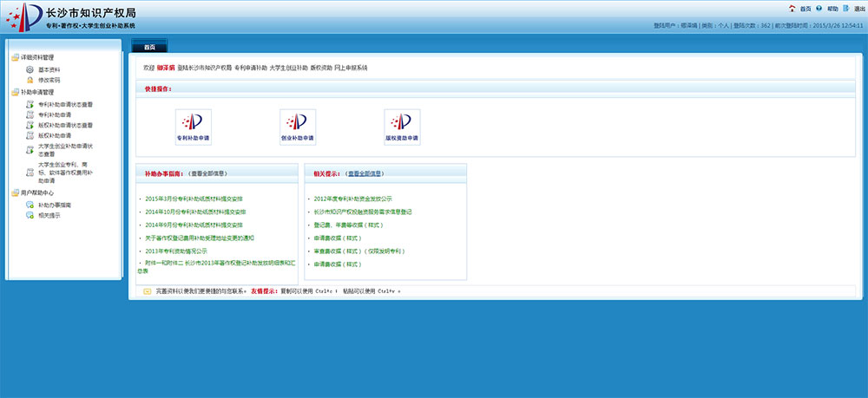Screen dimensions: 868x398
Task: Collapse the 补助申请管理 folder
Action: coord(15,92)
